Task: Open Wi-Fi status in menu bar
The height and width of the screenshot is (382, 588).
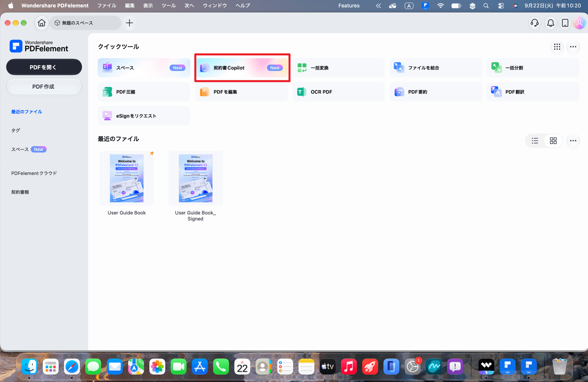Action: pos(440,6)
